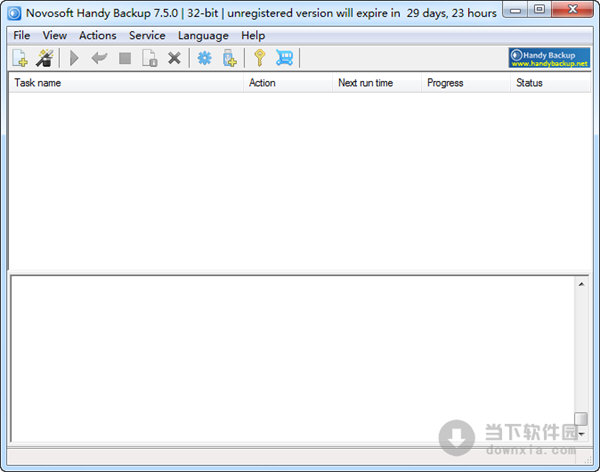Image resolution: width=600 pixels, height=472 pixels.
Task: Click the Handy Backup title bar app icon
Action: (x=14, y=13)
